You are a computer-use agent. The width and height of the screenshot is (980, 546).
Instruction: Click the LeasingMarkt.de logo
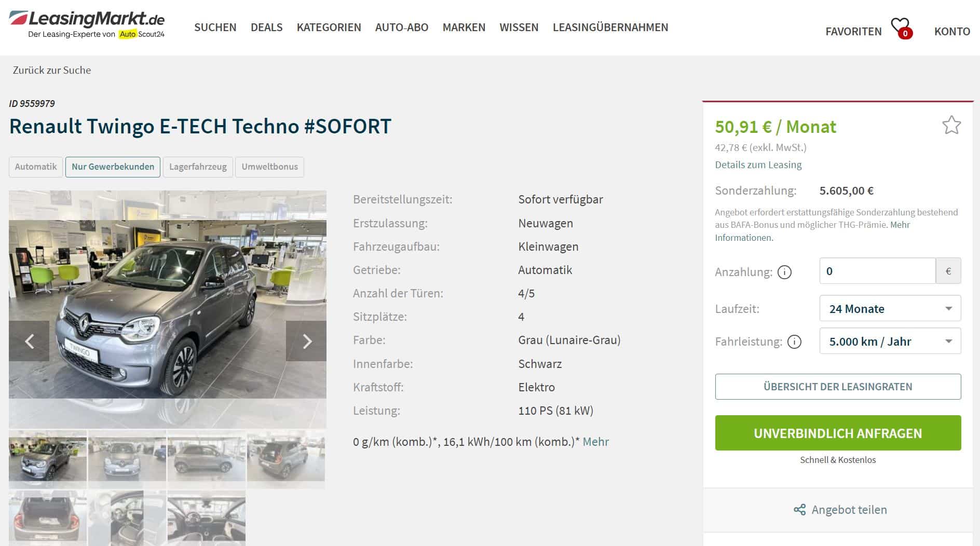tap(87, 24)
